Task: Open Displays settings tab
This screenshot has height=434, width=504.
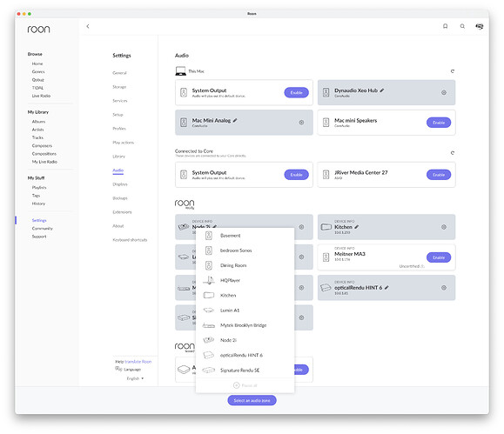Action: (120, 184)
